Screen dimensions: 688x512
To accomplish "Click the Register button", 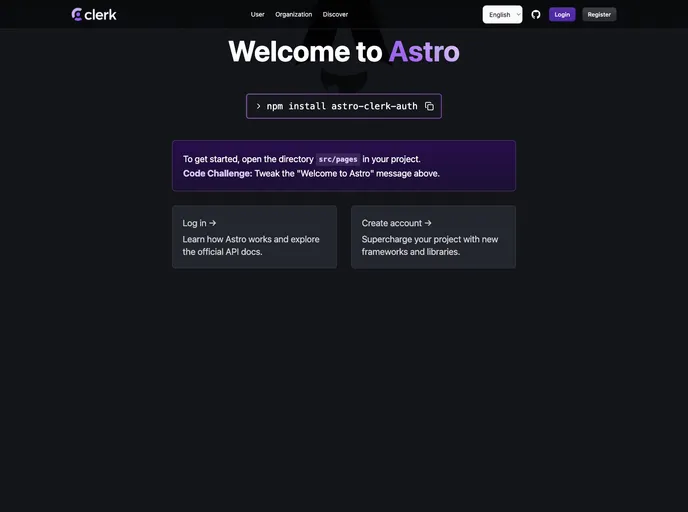I will pos(599,14).
